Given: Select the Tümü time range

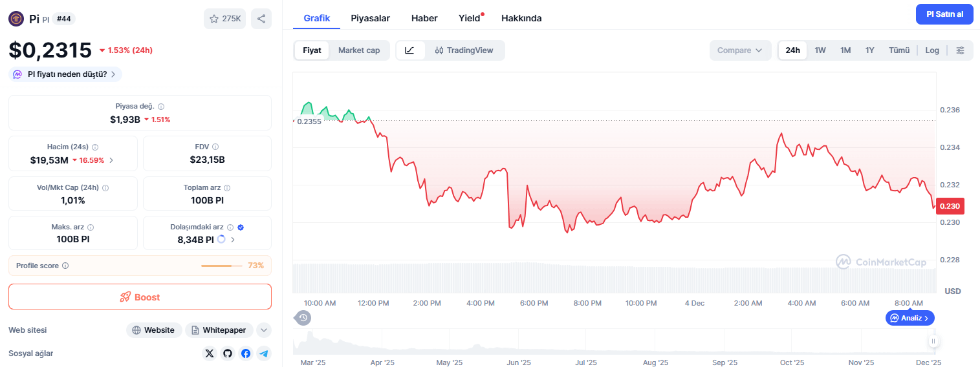Looking at the screenshot, I should coord(899,50).
